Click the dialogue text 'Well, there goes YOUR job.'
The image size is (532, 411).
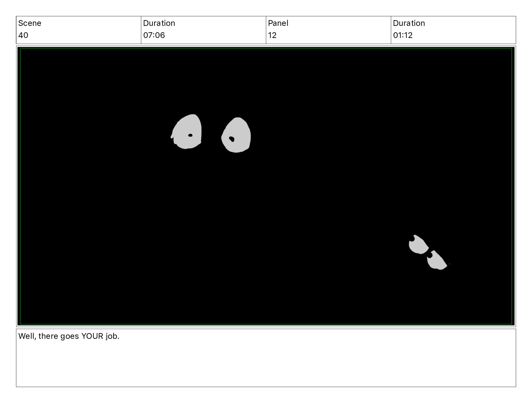[69, 336]
